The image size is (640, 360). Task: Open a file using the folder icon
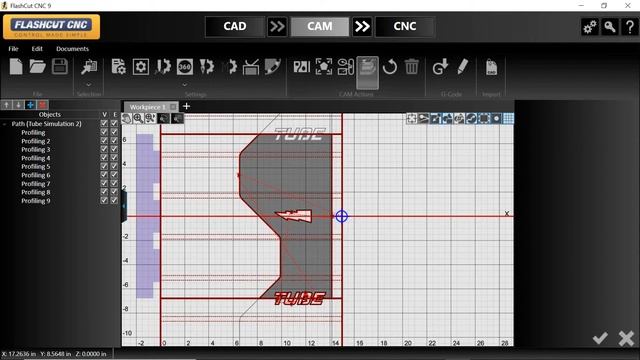38,67
